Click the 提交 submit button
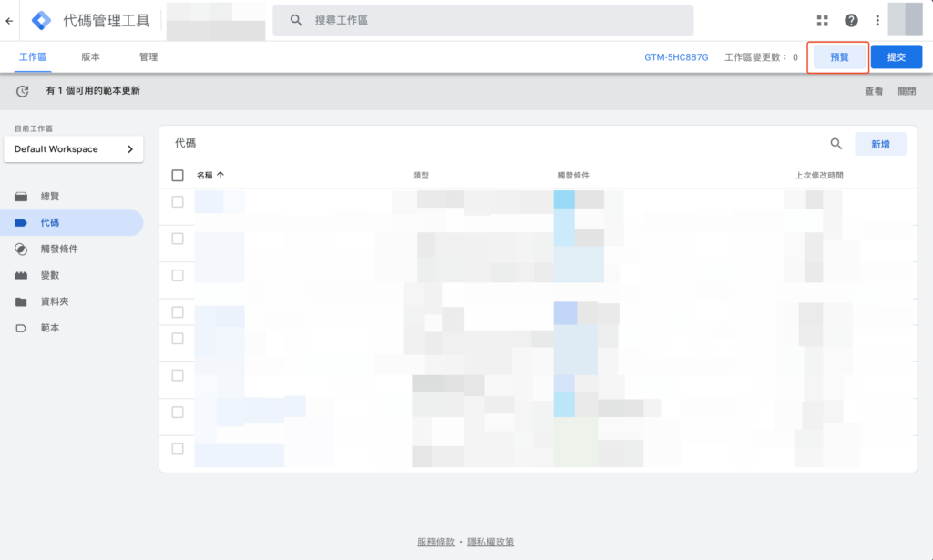Image resolution: width=933 pixels, height=560 pixels. 897,57
